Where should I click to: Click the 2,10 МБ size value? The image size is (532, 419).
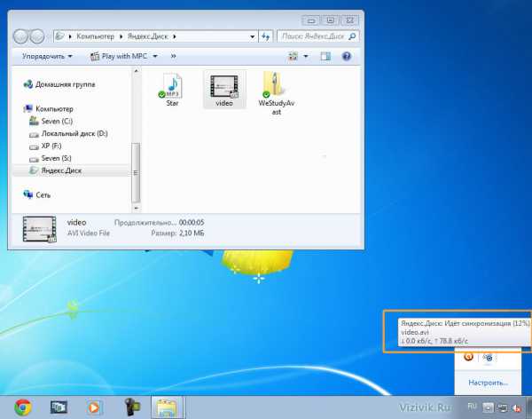click(x=192, y=233)
